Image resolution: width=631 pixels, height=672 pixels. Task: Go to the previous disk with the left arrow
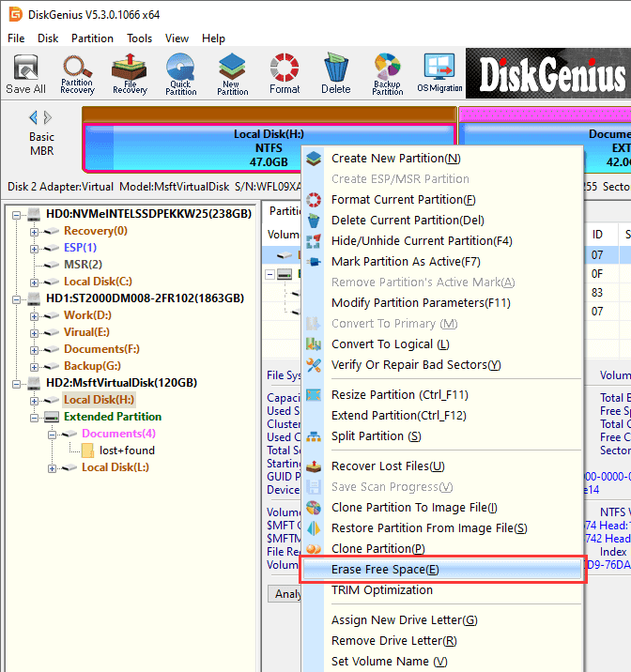pyautogui.click(x=34, y=117)
